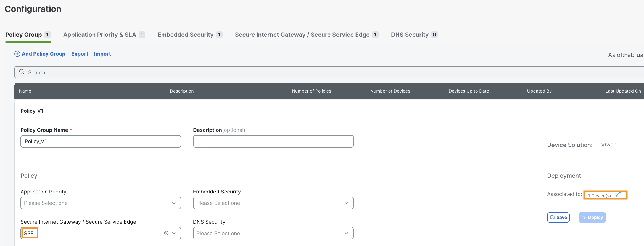Click the magnifier icon in search bar

[22, 72]
